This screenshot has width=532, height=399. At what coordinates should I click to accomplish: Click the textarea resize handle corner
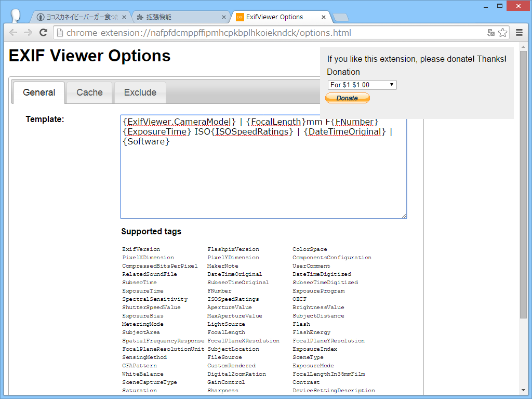click(404, 216)
